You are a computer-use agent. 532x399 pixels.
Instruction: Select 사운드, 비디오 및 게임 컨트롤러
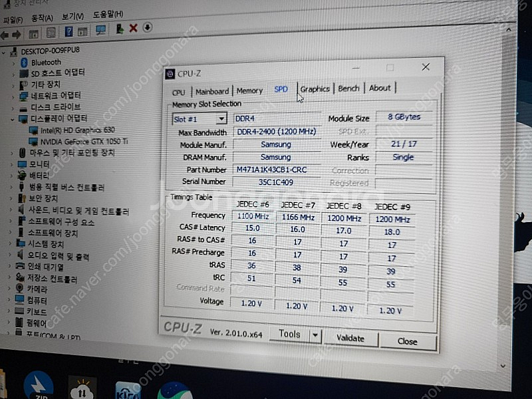(x=78, y=211)
